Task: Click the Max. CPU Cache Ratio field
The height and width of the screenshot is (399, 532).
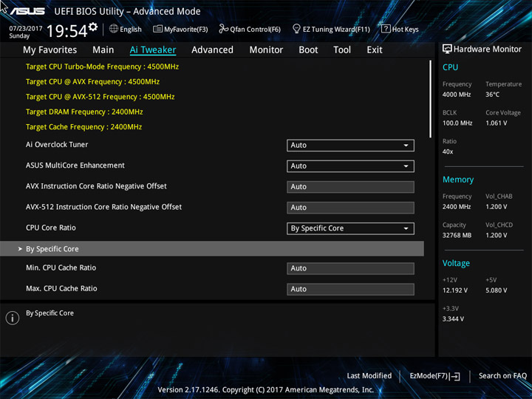Action: click(350, 289)
